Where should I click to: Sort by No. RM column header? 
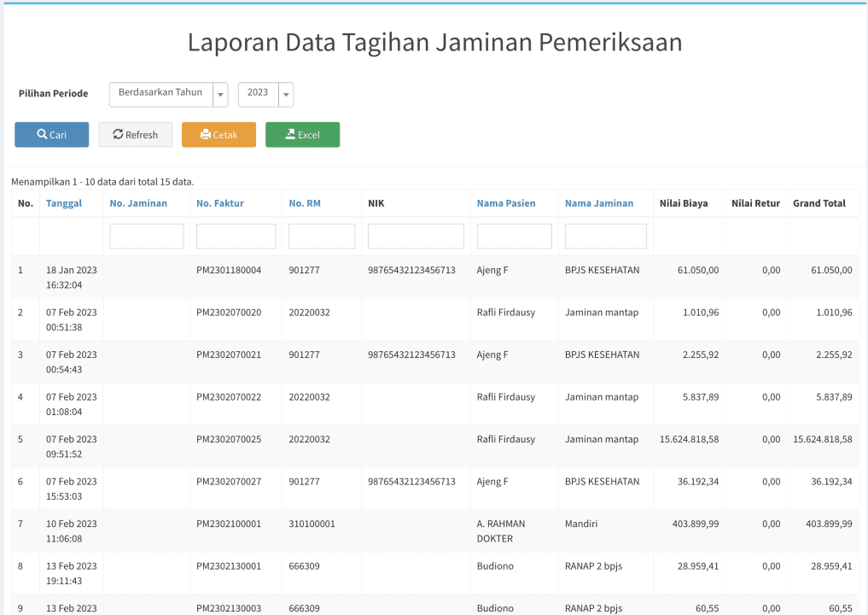[305, 203]
